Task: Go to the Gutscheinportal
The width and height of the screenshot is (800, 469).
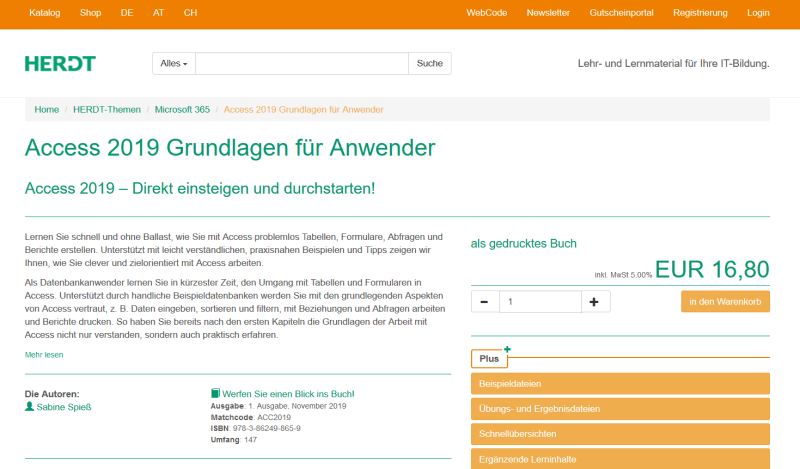Action: tap(621, 13)
